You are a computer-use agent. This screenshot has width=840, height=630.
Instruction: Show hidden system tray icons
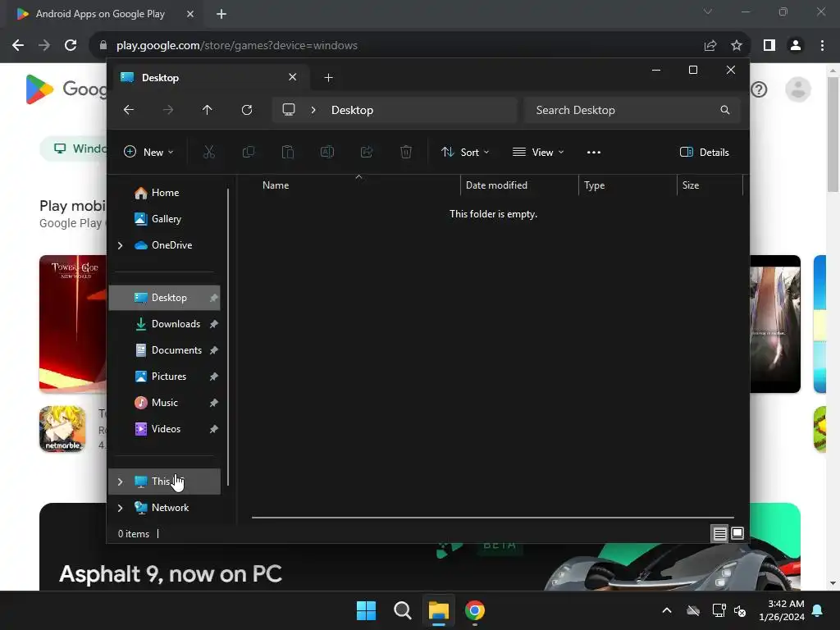(x=667, y=610)
